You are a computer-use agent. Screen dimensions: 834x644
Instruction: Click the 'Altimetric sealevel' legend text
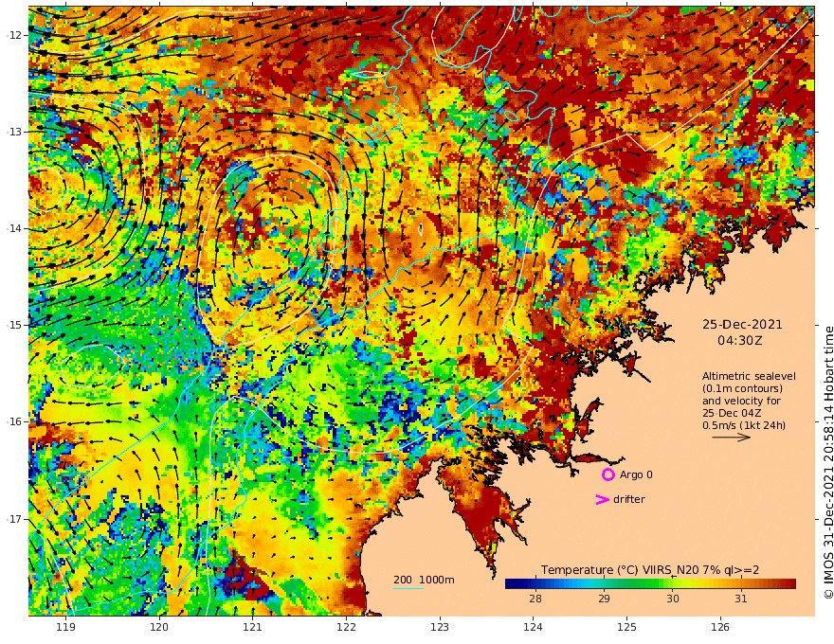pos(749,376)
